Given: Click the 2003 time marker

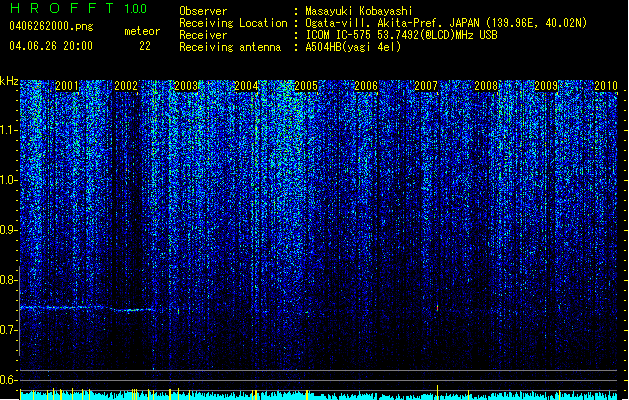Looking at the screenshot, I should pos(186,85).
